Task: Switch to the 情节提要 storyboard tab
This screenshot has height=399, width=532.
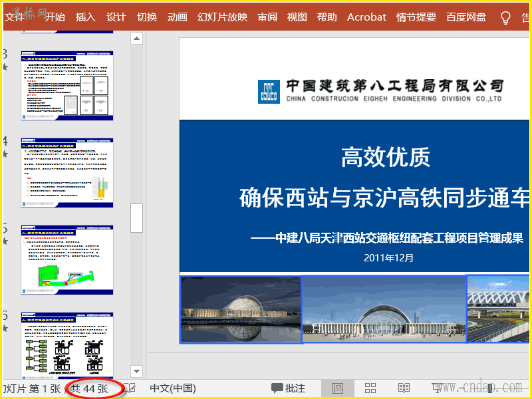Action: pyautogui.click(x=416, y=17)
